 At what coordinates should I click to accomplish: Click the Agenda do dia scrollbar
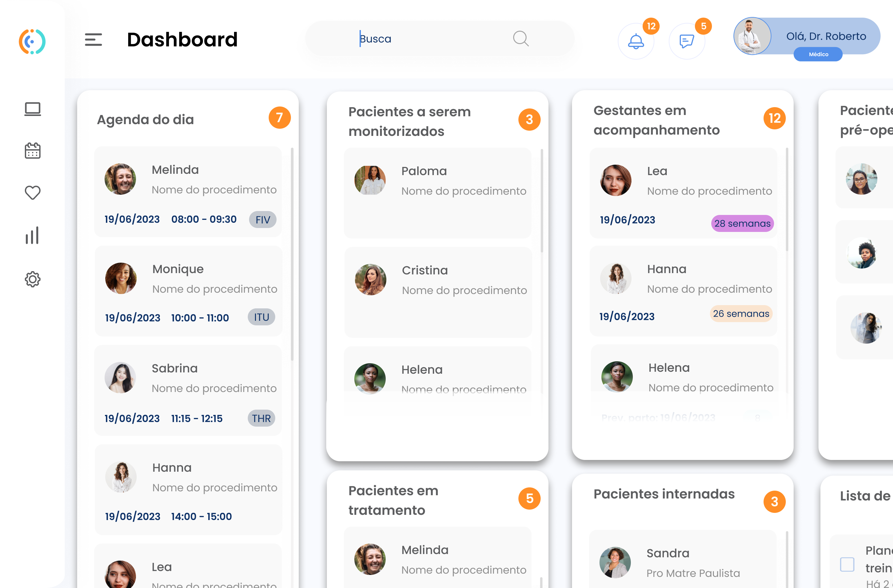292,254
